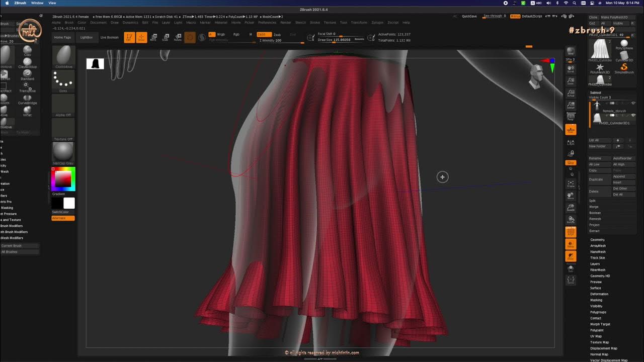644x362 pixels.
Task: Open the Brush menu
Action: [69, 23]
